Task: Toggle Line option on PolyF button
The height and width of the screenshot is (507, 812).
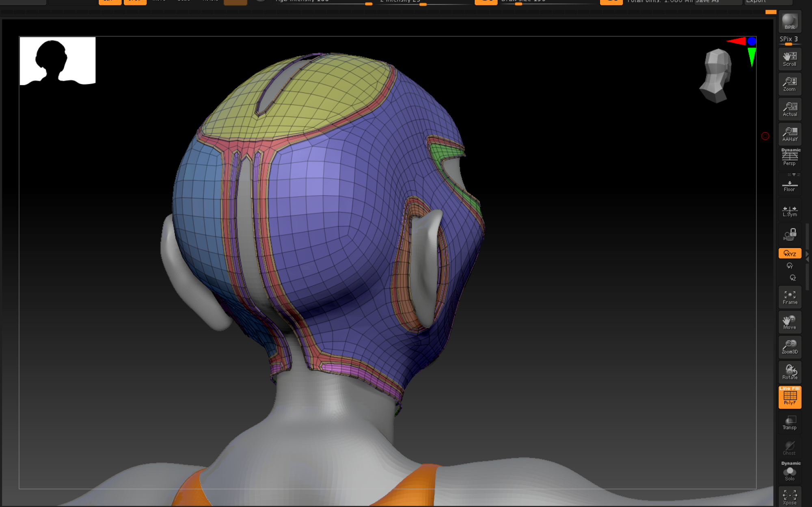Action: pos(784,388)
